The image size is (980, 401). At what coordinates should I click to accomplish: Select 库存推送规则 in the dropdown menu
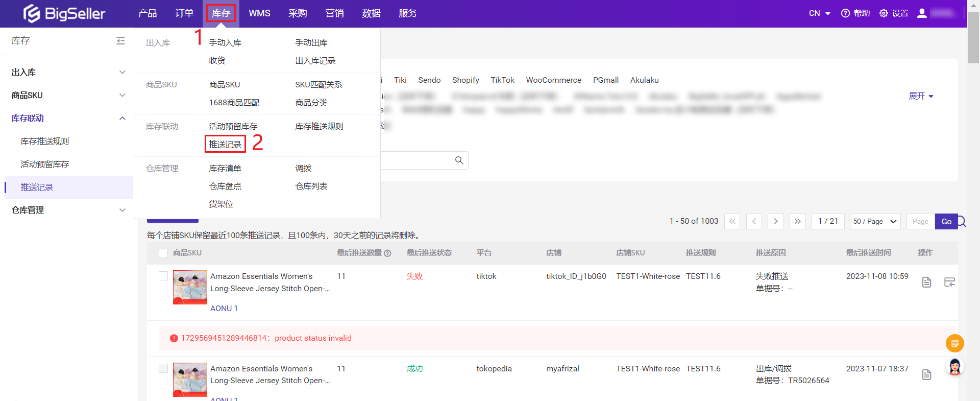click(x=319, y=127)
